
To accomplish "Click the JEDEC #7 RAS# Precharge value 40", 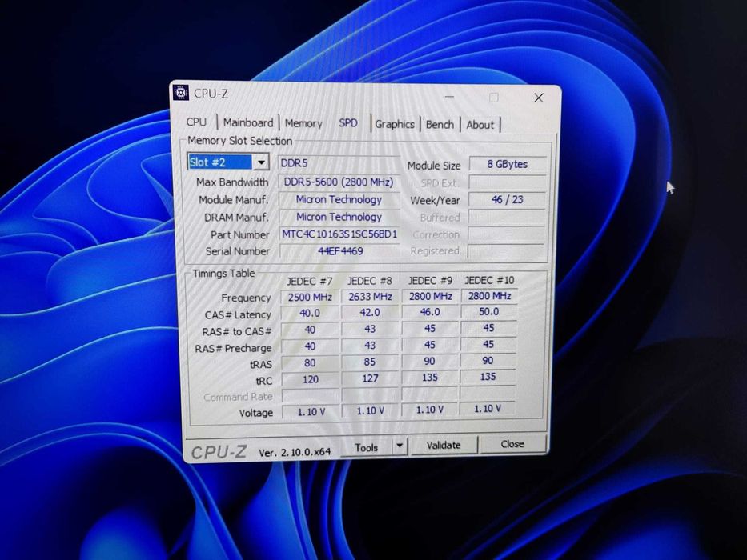I will click(x=310, y=346).
